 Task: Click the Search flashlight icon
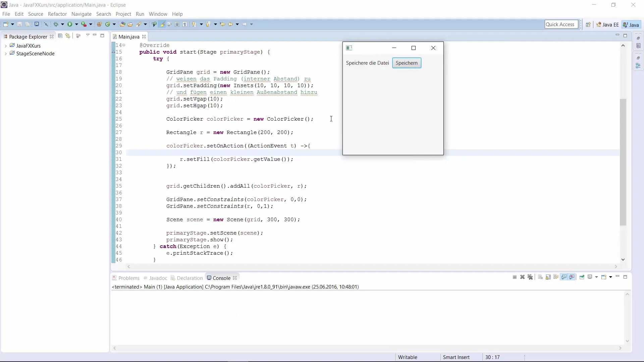click(139, 24)
